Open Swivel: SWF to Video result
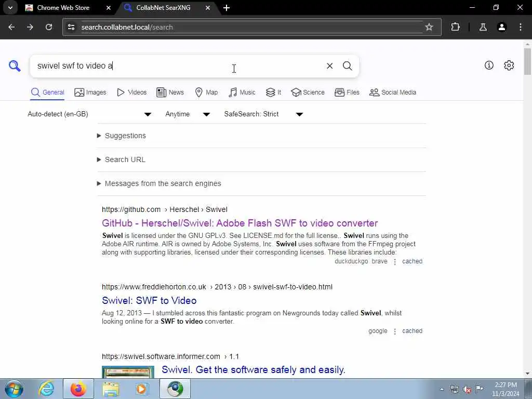 (149, 301)
